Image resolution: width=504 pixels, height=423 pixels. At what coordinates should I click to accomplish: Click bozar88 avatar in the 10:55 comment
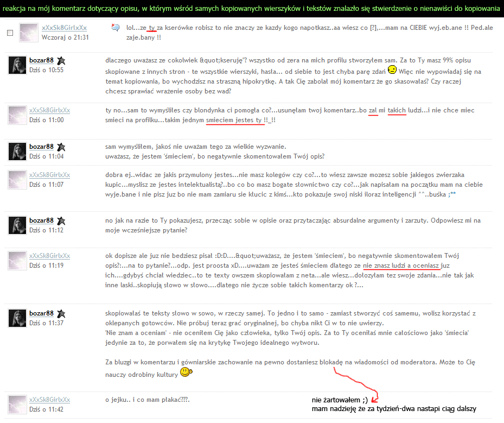point(17,65)
